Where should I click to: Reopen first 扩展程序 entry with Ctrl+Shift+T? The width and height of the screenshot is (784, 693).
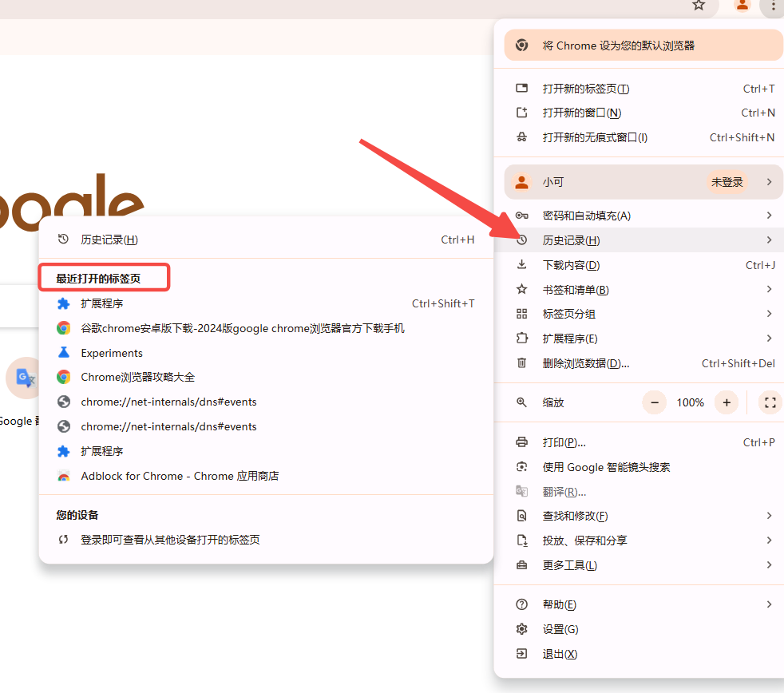click(x=266, y=303)
